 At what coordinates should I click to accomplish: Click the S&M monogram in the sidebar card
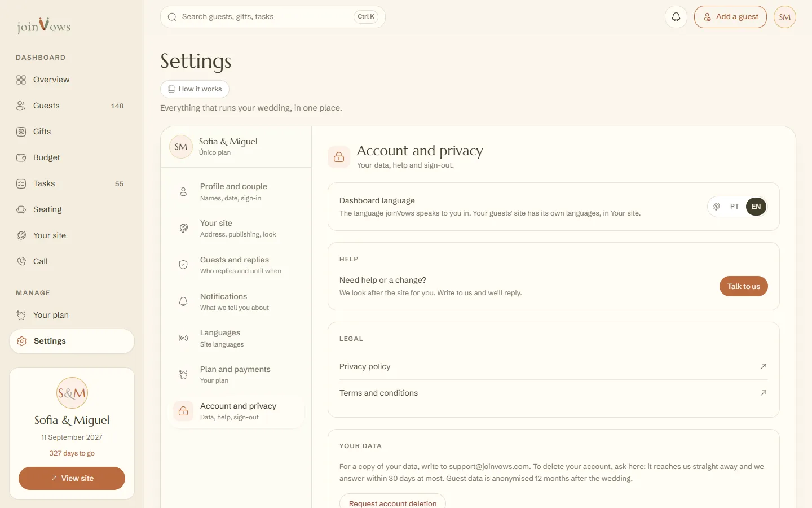click(x=72, y=393)
